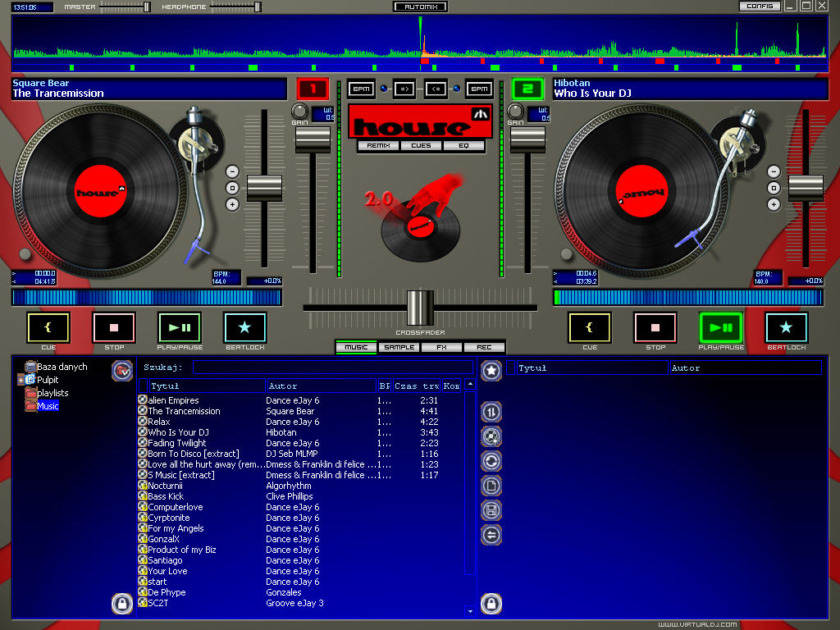Toggle play/pause on the left deck
The height and width of the screenshot is (630, 840).
coord(180,327)
